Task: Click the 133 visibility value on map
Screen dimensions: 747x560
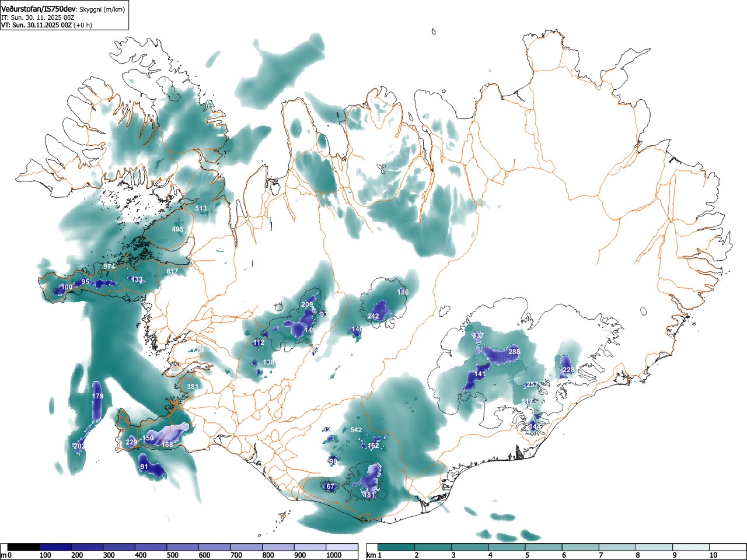Action: tap(137, 279)
